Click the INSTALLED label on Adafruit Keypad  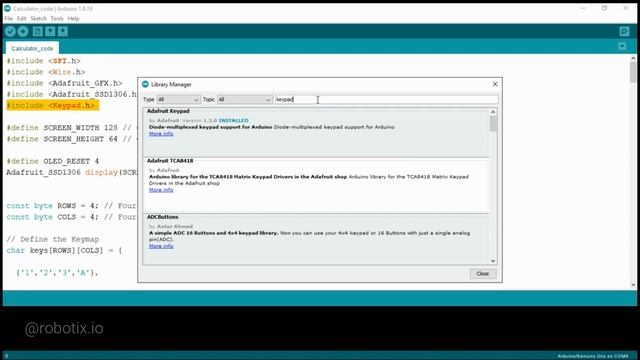233,120
